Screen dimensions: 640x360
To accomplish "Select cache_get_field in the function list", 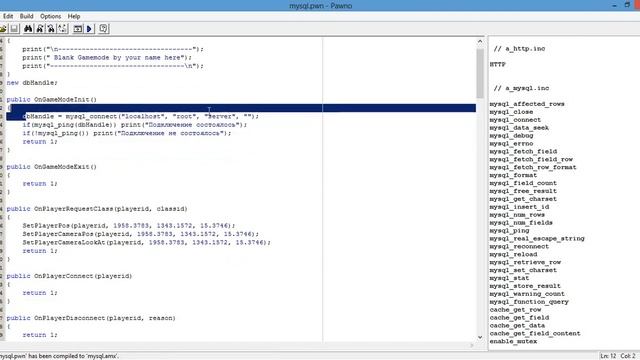I will click(519, 318).
